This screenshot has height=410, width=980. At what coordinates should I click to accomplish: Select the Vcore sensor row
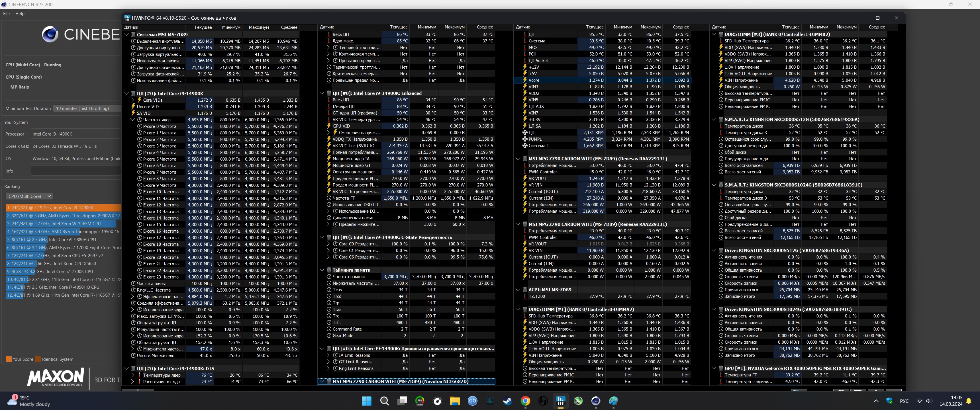[x=534, y=80]
